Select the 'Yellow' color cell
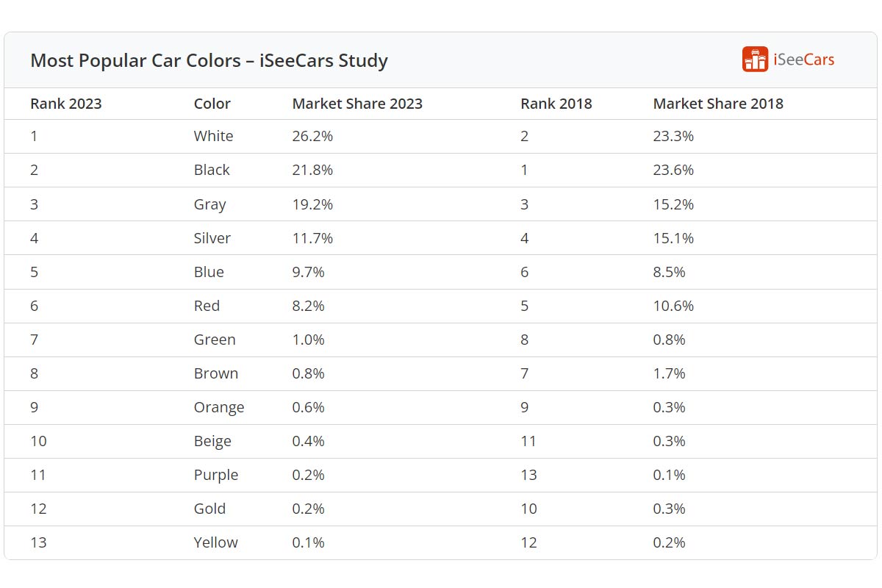The width and height of the screenshot is (882, 588). point(216,542)
